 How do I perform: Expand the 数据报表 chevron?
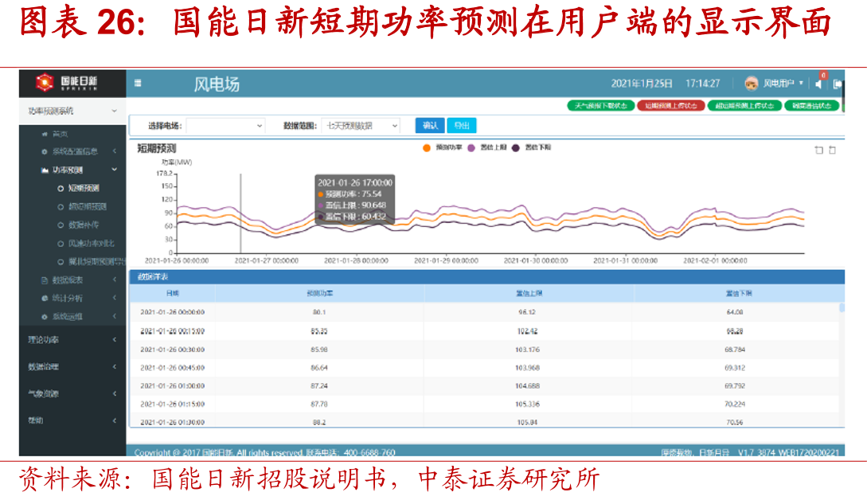(115, 280)
